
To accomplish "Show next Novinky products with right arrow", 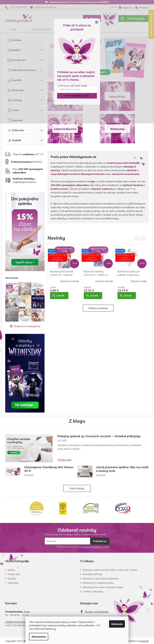I will [143, 237].
